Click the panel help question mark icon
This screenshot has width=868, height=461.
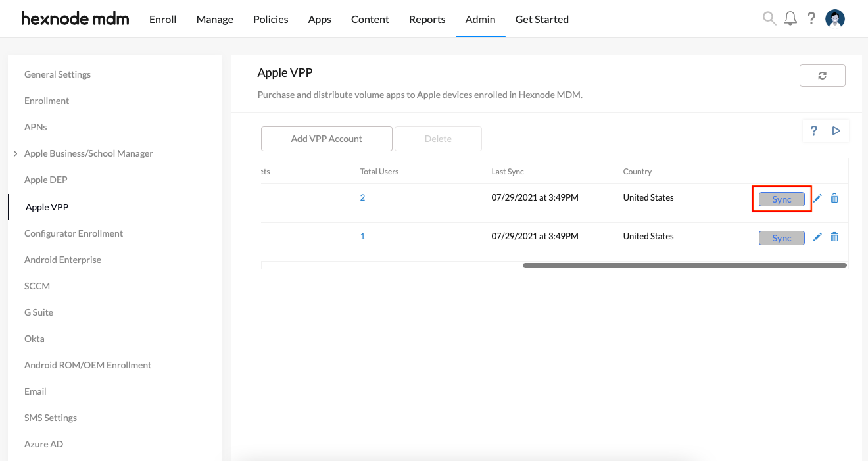tap(814, 131)
